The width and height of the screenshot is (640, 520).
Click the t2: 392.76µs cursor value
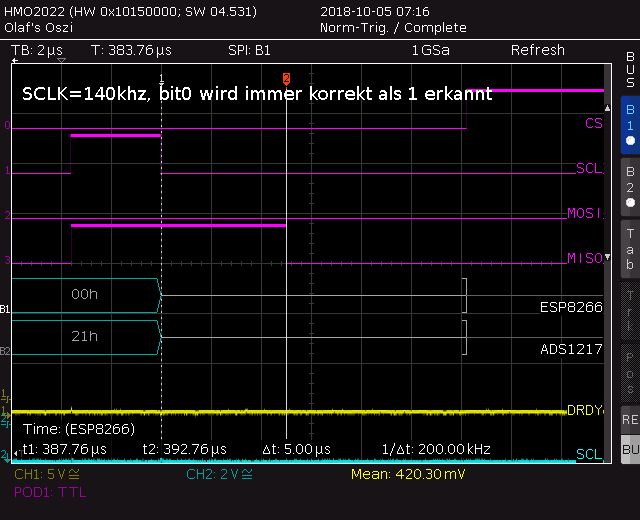point(184,449)
